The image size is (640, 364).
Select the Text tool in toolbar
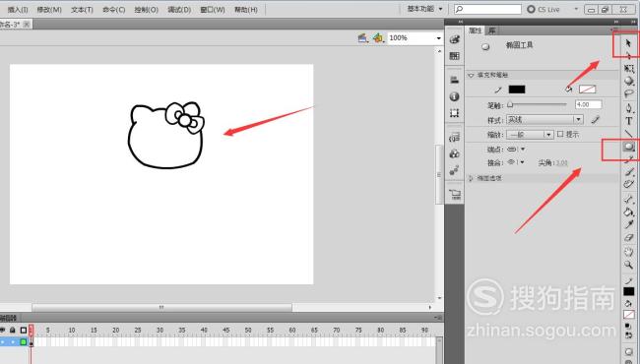point(628,121)
